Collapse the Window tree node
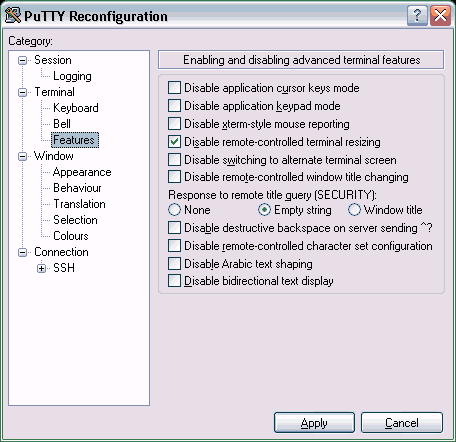 pyautogui.click(x=22, y=156)
